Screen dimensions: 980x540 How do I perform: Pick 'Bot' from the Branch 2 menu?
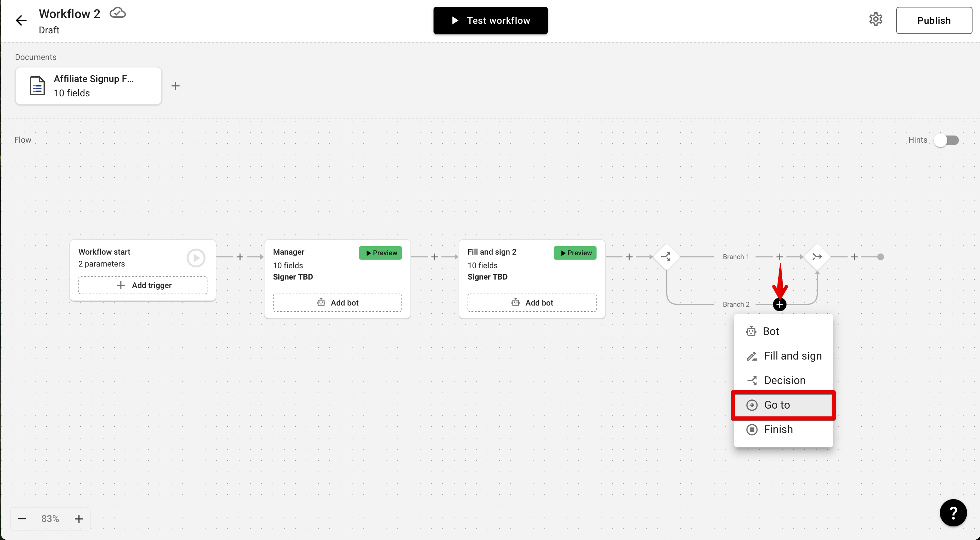point(771,331)
